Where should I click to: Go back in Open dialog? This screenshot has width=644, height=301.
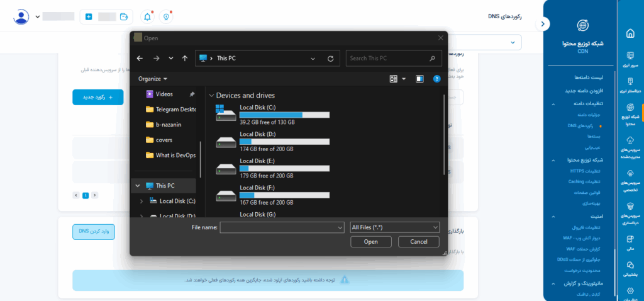click(x=140, y=59)
